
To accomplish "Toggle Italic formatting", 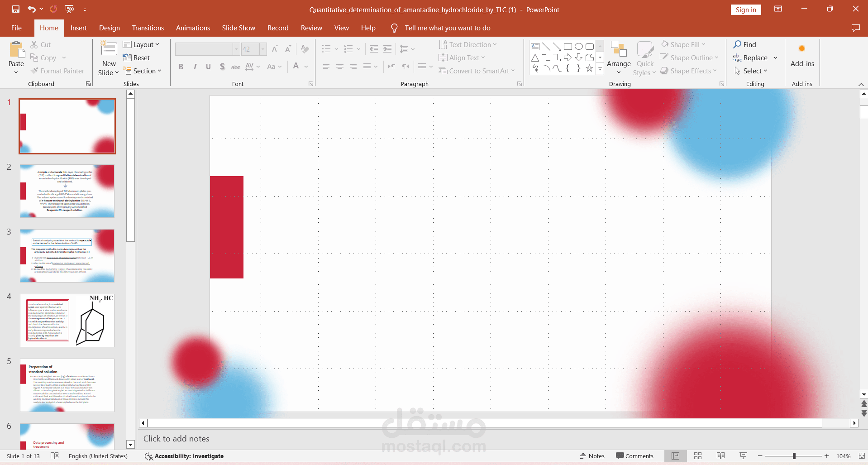I will click(195, 67).
